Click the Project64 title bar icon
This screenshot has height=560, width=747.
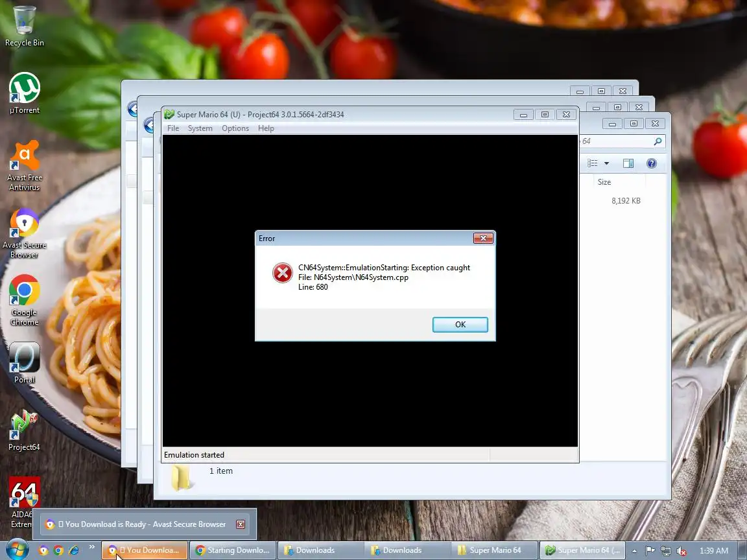[x=169, y=114]
